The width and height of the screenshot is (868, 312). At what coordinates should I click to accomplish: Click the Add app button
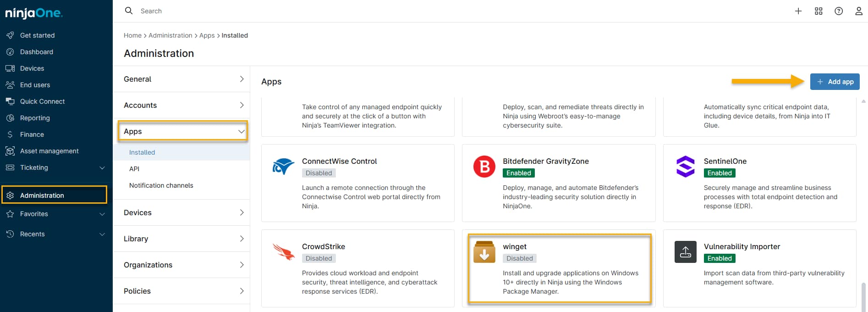[835, 82]
